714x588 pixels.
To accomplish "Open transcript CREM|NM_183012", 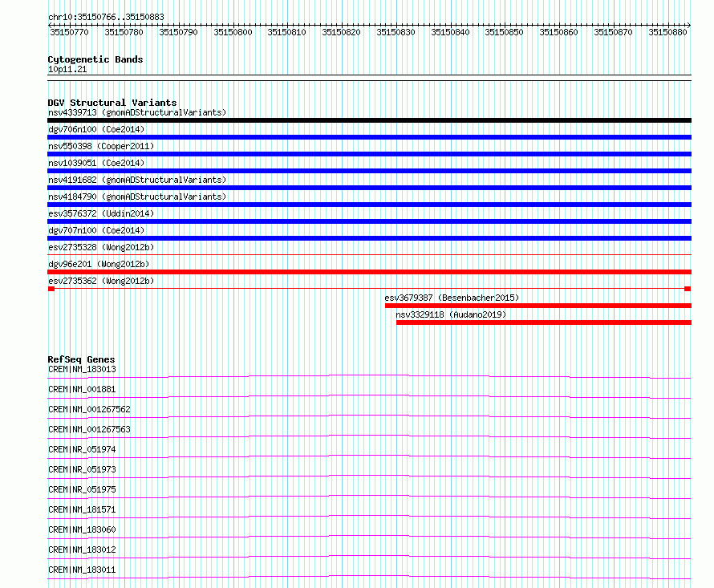I will tap(82, 549).
